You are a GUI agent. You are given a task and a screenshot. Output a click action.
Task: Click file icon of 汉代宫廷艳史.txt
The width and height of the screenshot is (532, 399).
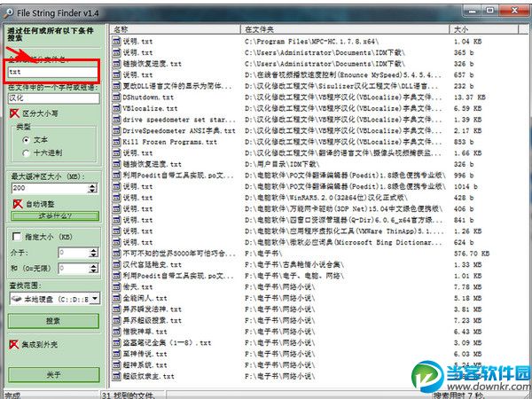point(116,264)
